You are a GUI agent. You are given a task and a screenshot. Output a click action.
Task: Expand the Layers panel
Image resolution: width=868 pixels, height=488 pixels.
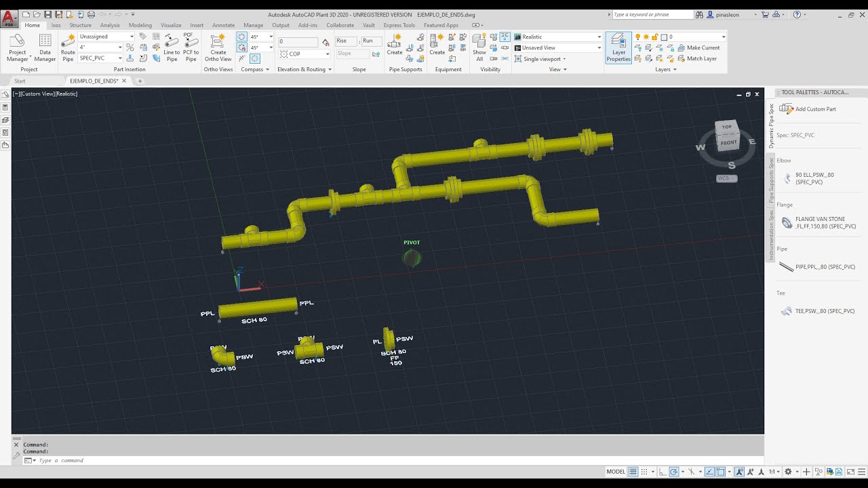tap(666, 69)
